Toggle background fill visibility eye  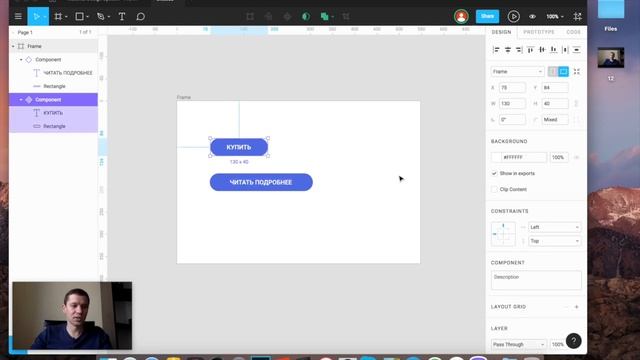point(577,157)
